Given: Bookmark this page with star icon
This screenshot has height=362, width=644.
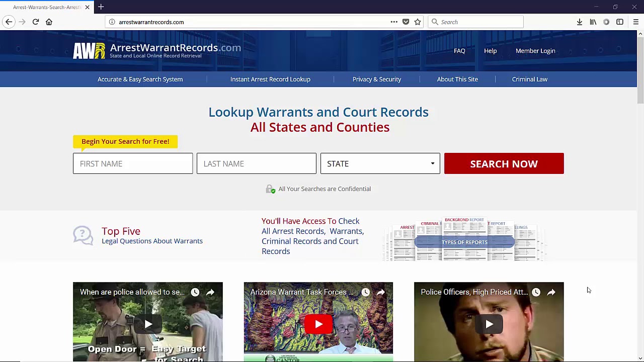Looking at the screenshot, I should point(418,22).
